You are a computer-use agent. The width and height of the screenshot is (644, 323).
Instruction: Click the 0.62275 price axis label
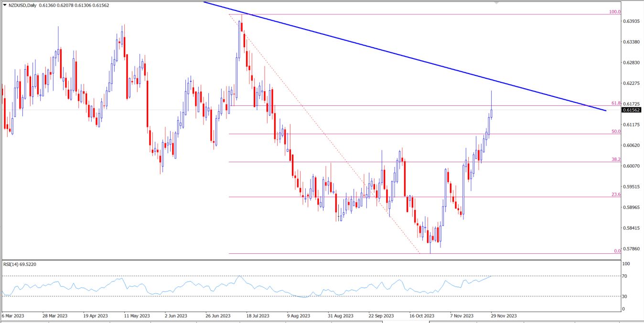pos(632,83)
